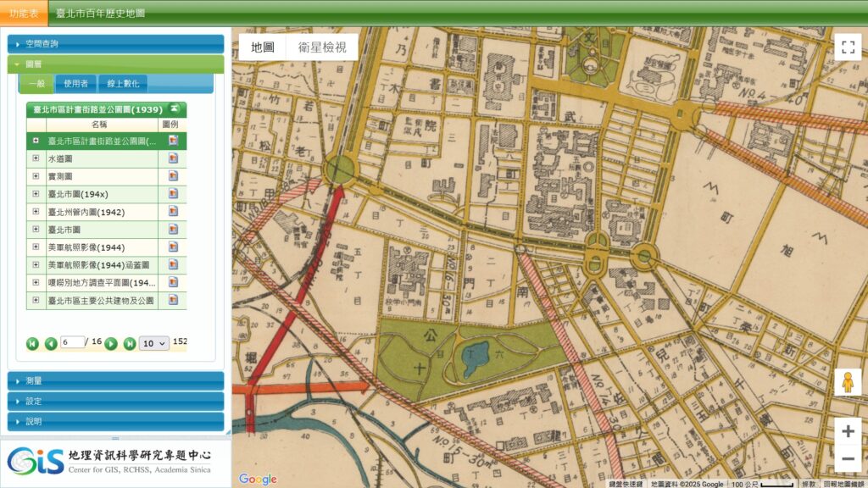Open legend for 嘎嘮別地方調查平面圖 layer
The image size is (868, 488).
[173, 282]
